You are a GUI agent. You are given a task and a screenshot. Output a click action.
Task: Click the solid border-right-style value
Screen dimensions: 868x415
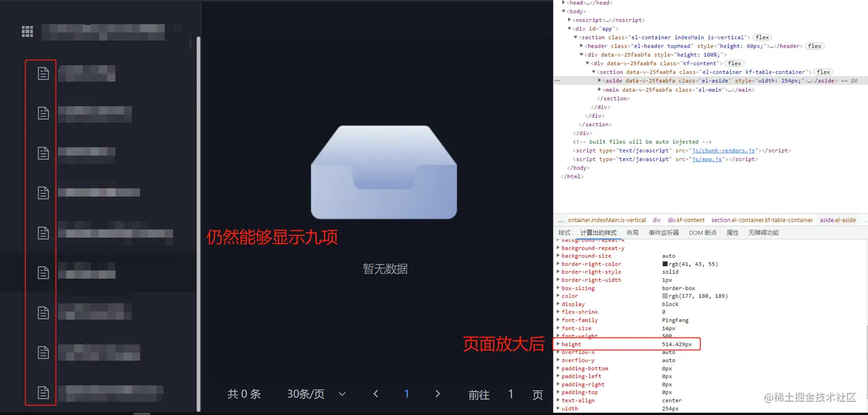(x=670, y=272)
